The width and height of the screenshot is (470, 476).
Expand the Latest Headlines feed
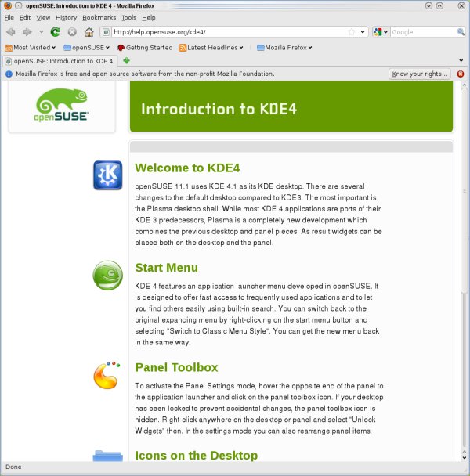point(211,47)
